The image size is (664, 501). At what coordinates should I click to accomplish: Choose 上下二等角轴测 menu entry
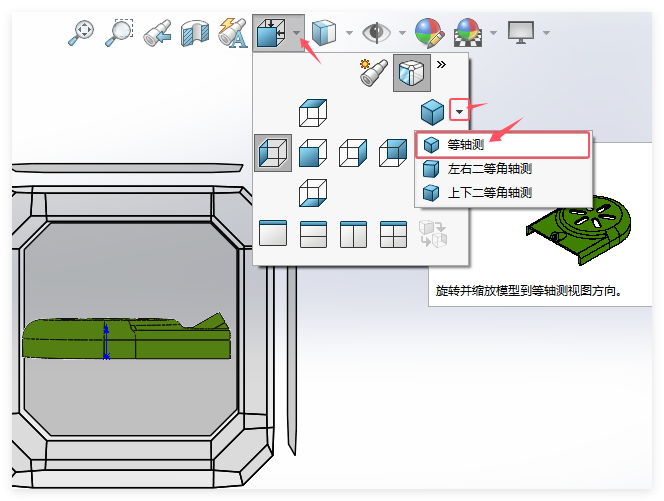[503, 193]
